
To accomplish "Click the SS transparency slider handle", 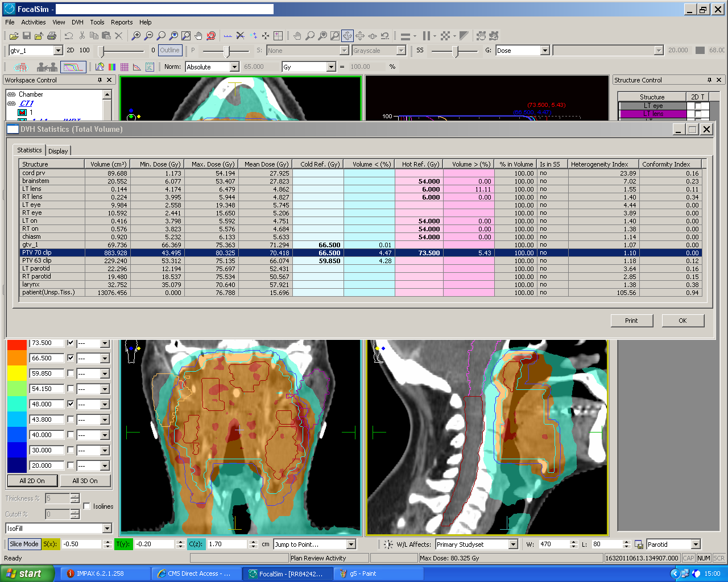I will pos(455,52).
